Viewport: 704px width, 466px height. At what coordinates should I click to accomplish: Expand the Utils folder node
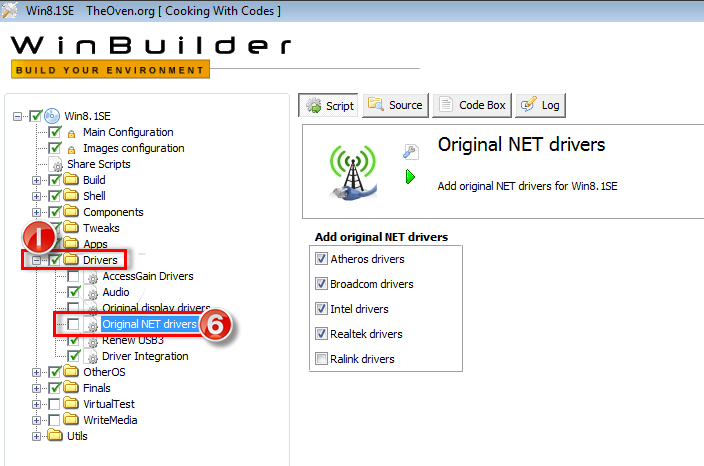point(36,436)
